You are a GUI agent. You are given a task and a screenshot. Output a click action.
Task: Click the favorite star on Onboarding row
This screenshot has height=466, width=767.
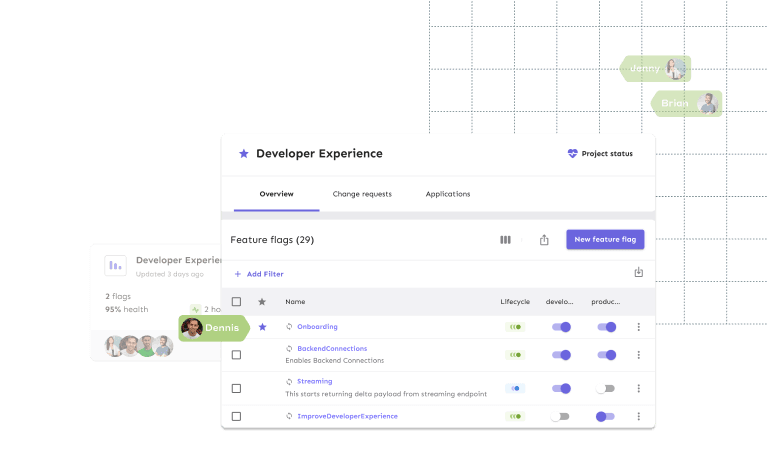point(263,327)
